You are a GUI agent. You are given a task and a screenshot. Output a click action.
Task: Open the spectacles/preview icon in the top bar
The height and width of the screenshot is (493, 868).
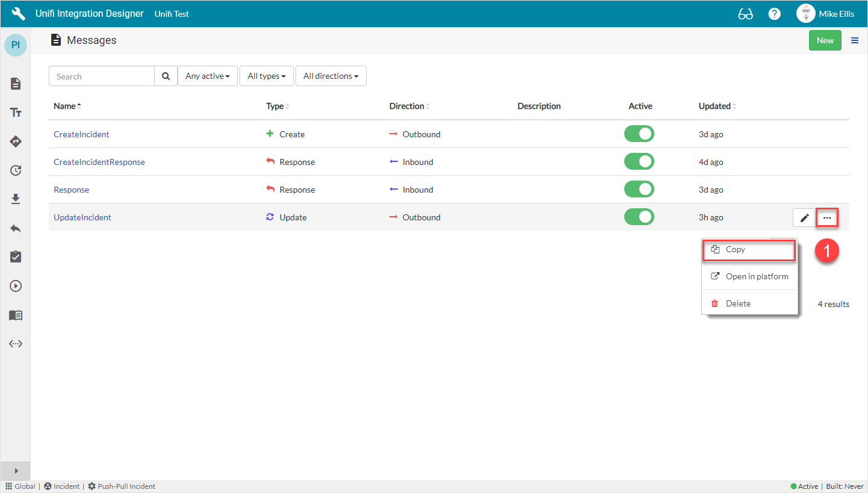tap(745, 13)
